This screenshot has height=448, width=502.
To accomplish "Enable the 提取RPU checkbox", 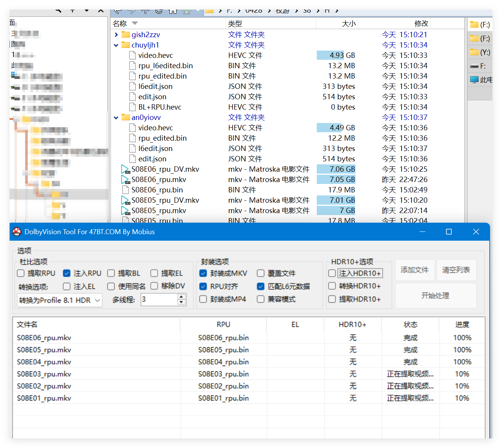I will click(x=21, y=273).
